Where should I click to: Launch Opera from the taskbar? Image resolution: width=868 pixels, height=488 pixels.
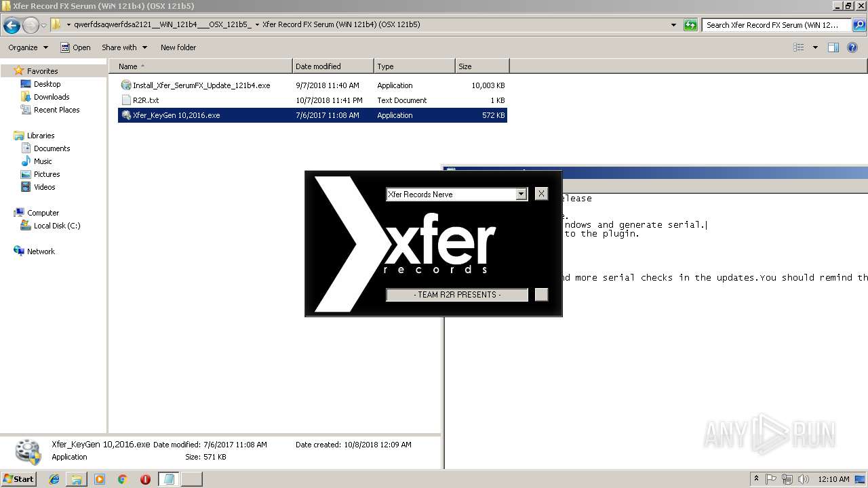(145, 479)
